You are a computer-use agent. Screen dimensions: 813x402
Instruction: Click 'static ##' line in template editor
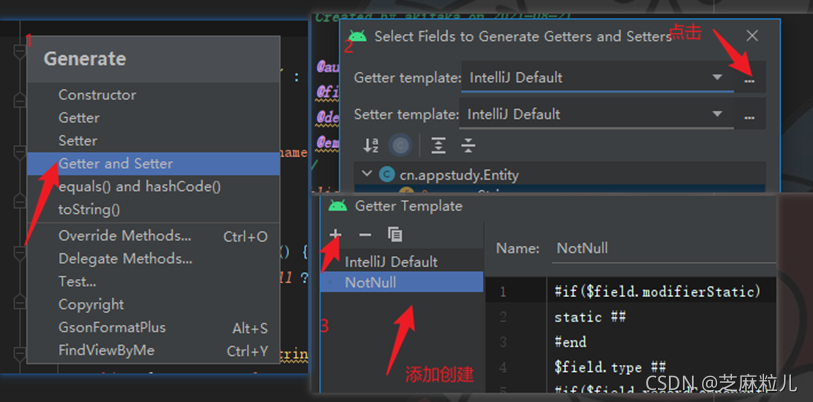[590, 317]
